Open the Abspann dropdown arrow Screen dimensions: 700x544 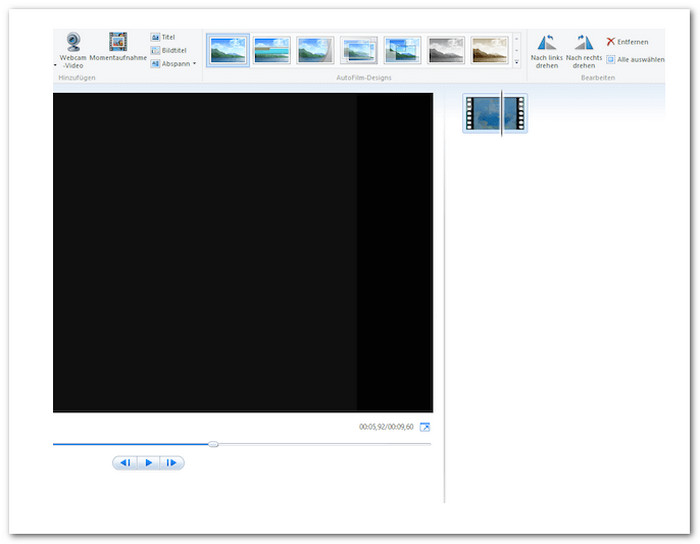[x=195, y=64]
